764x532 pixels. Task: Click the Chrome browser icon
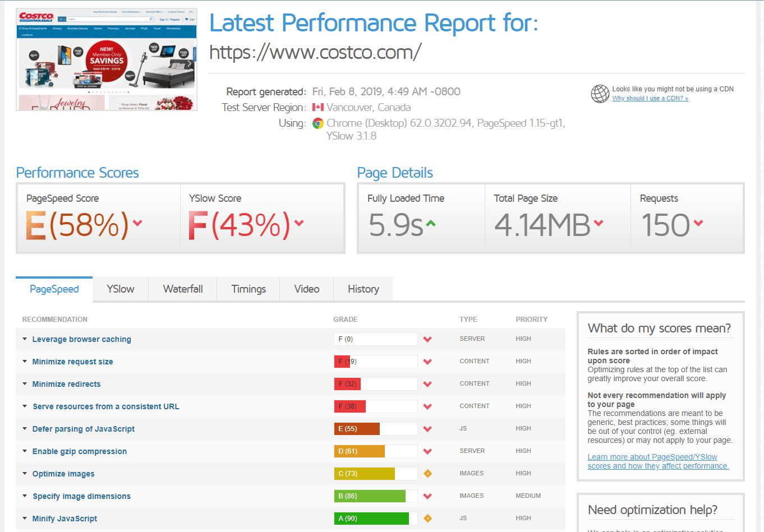point(318,123)
